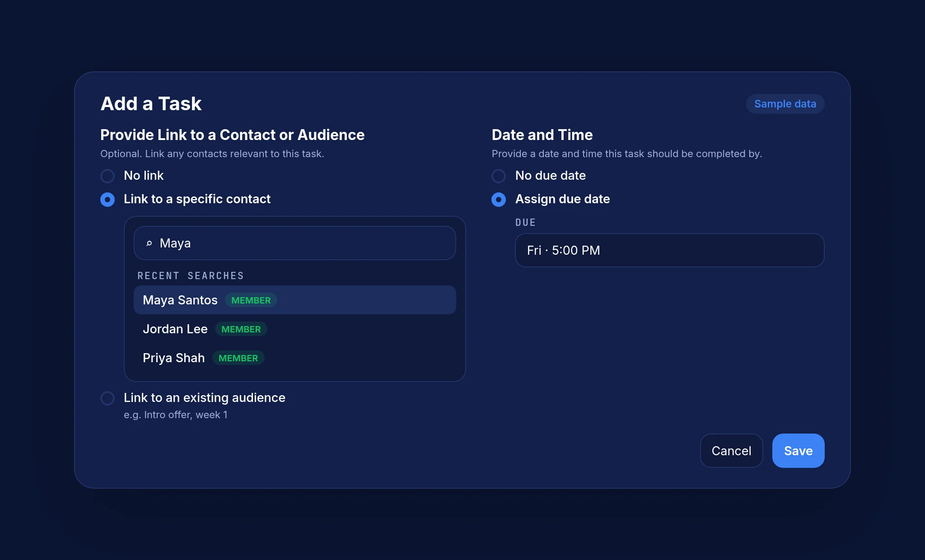Click the Save button
Viewport: 925px width, 560px height.
[x=798, y=451]
